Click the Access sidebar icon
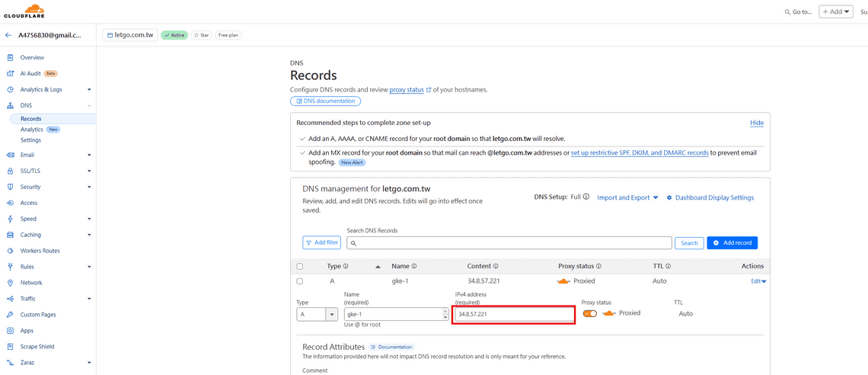 tap(10, 203)
